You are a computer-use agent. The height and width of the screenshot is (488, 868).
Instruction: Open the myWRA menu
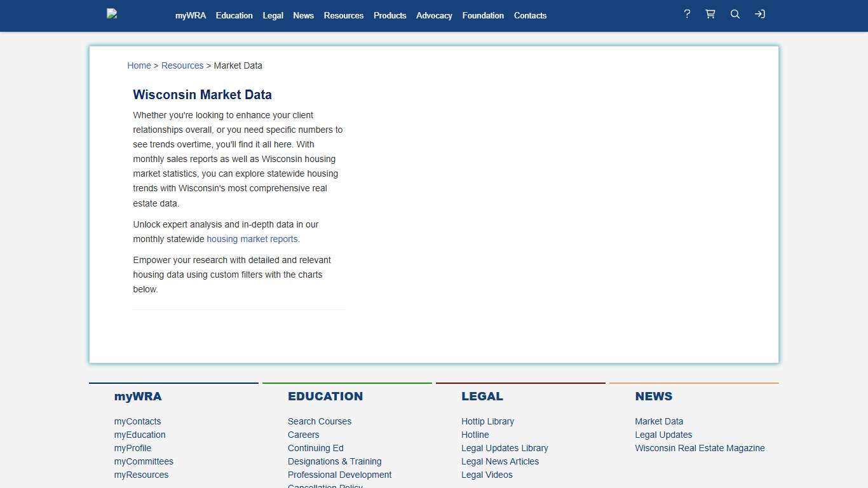191,15
